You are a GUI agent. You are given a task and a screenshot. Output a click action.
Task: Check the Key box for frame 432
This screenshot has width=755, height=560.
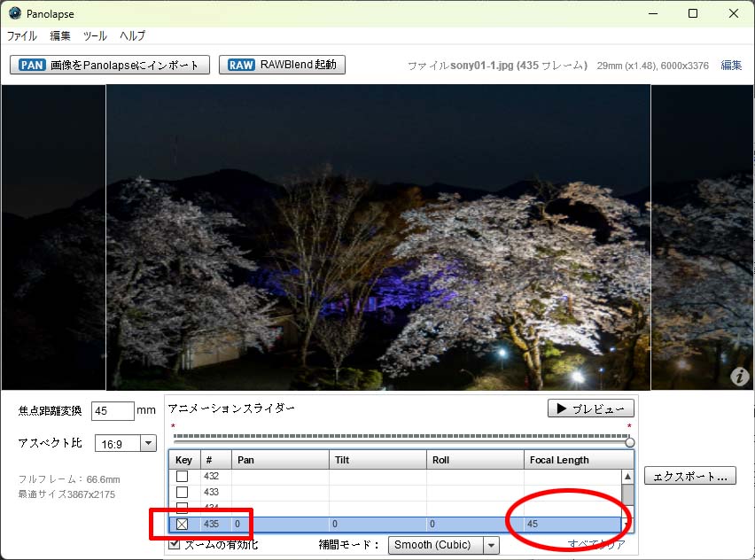point(183,476)
